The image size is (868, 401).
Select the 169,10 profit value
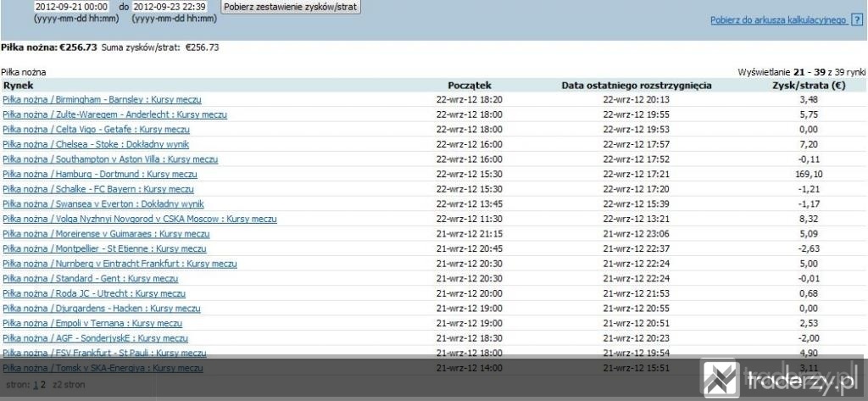(x=809, y=175)
